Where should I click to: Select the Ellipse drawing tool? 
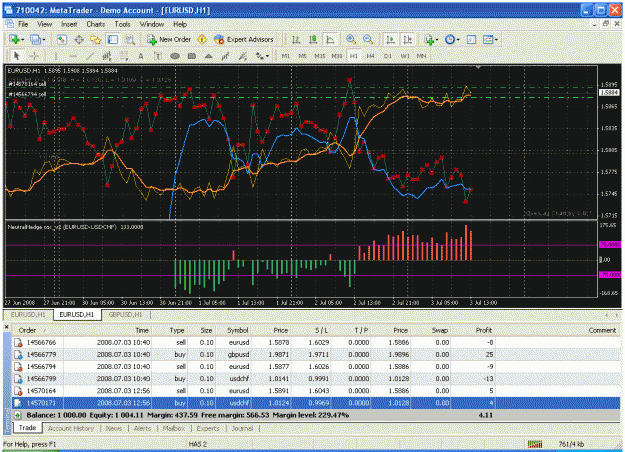[175, 56]
